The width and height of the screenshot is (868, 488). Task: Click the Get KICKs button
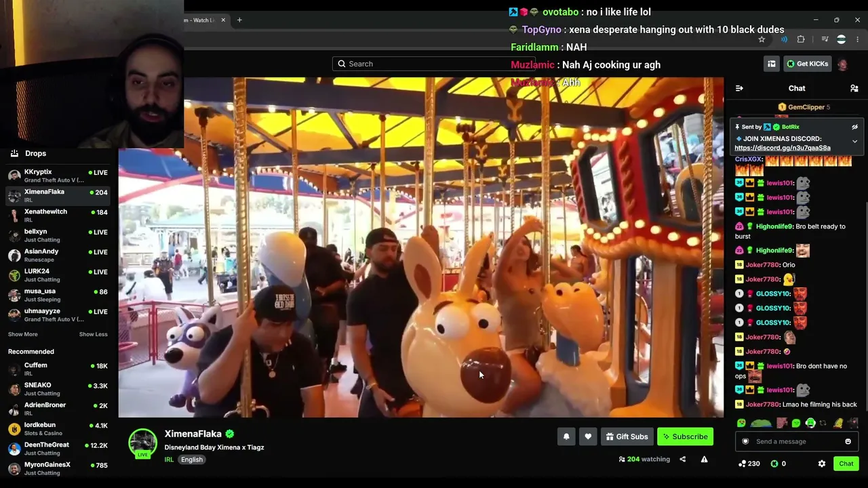807,64
